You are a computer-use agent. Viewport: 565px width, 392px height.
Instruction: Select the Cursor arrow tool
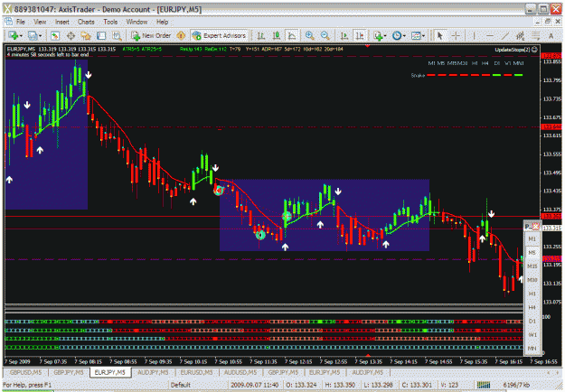[439, 35]
